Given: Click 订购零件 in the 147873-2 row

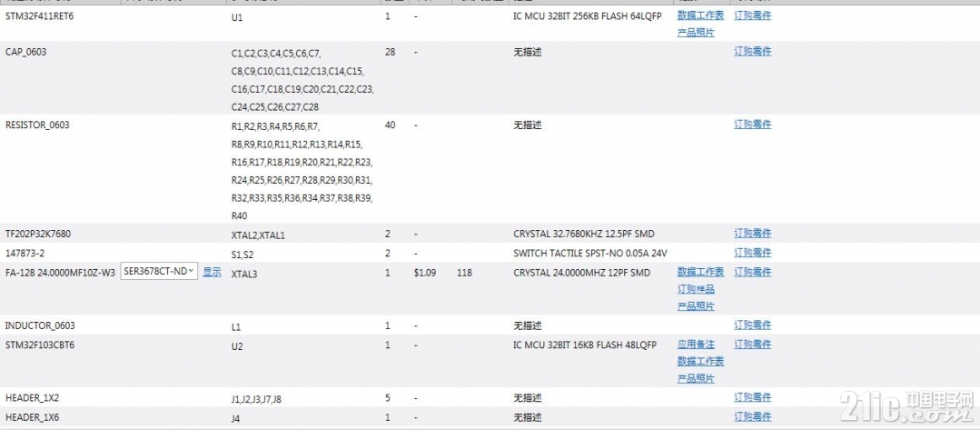Looking at the screenshot, I should (753, 252).
